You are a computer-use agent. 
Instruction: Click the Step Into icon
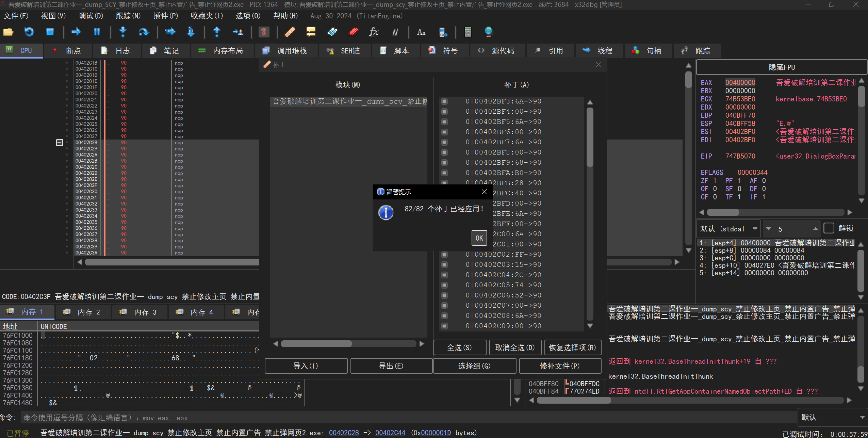pyautogui.click(x=123, y=32)
